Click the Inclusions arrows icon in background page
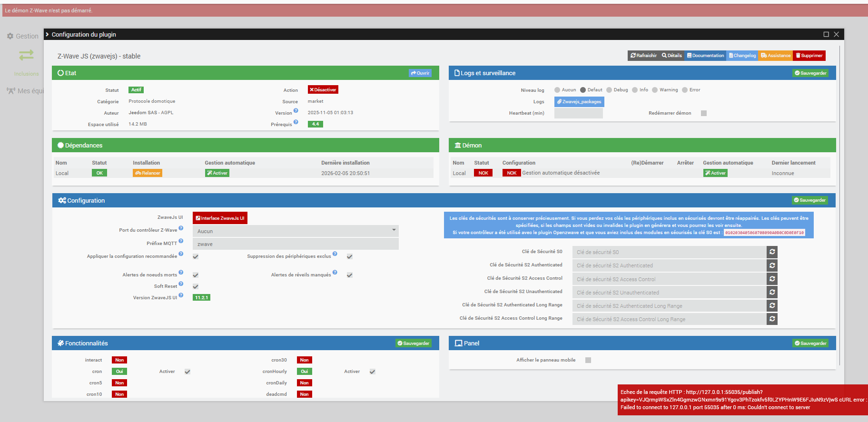 click(26, 55)
